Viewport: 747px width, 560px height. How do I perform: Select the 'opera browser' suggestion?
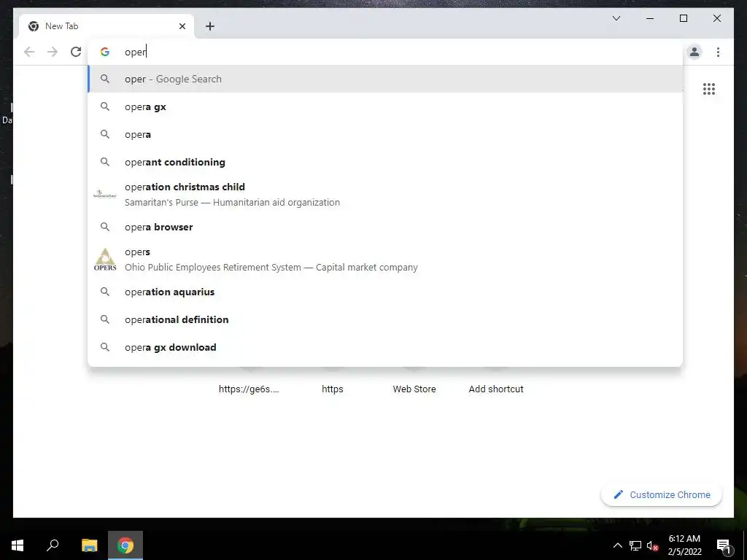click(385, 227)
